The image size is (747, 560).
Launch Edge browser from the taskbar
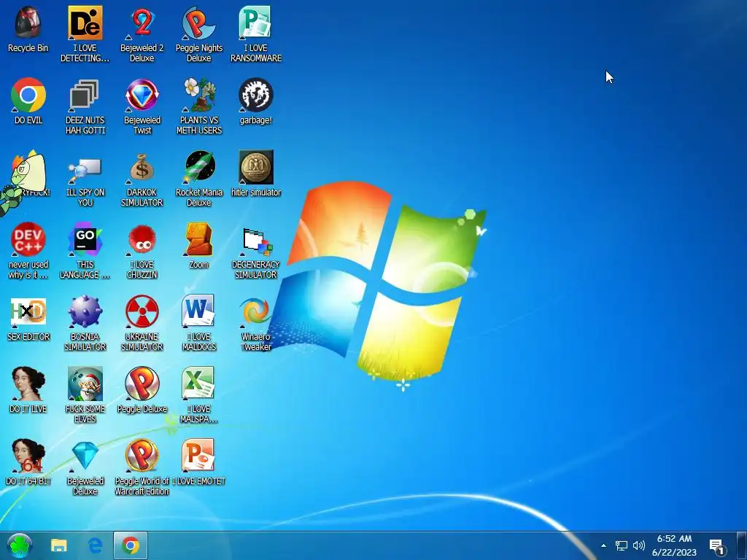click(96, 545)
